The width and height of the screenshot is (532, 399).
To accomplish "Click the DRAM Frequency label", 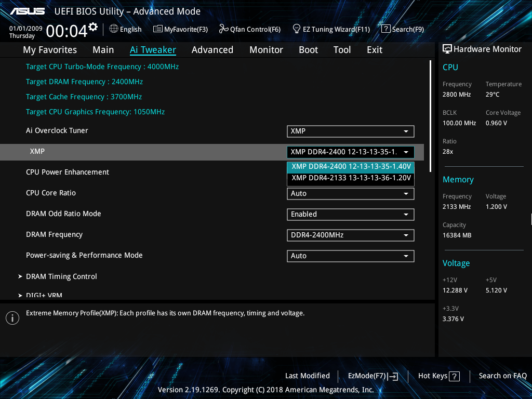I will coord(54,235).
